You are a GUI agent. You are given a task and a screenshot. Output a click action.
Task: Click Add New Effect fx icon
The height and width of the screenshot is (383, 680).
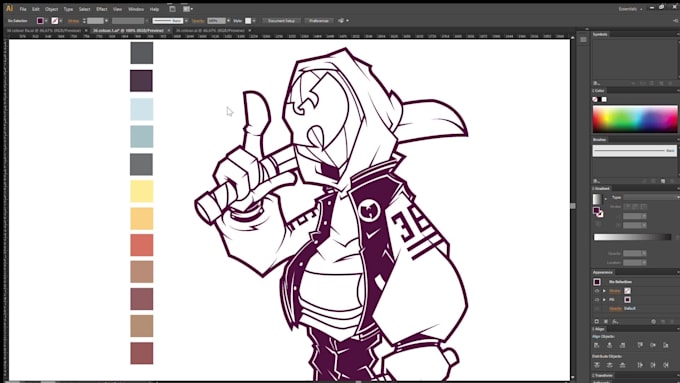click(x=615, y=321)
